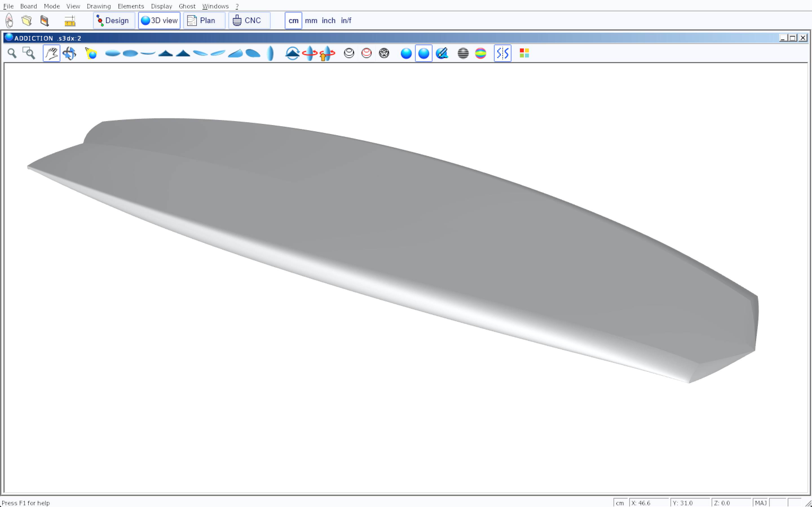Open the Elements menu
812x507 pixels.
[131, 6]
